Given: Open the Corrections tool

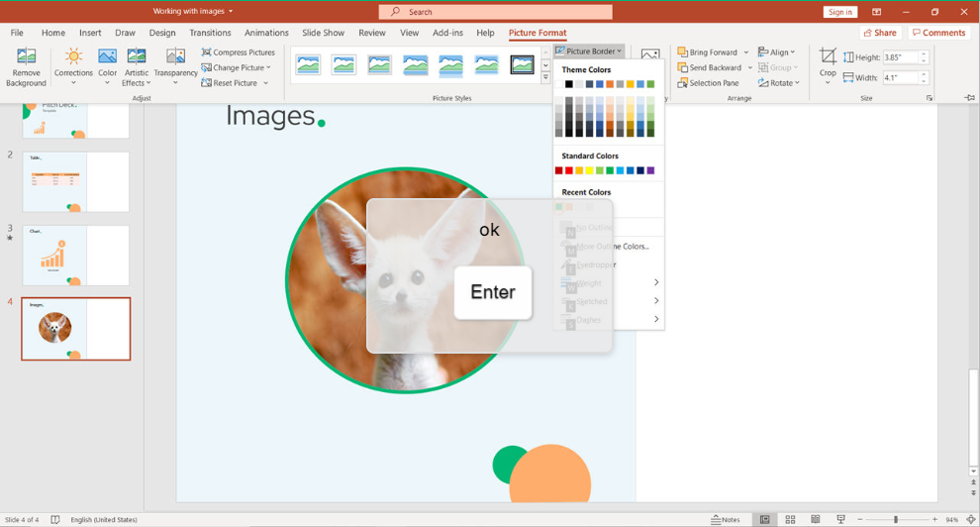Looking at the screenshot, I should coord(73,66).
